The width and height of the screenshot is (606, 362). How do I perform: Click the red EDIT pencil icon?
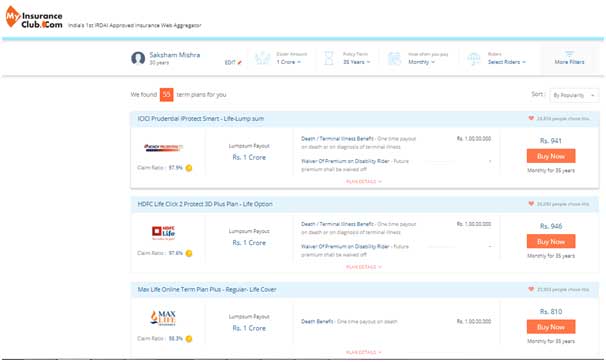click(x=239, y=62)
